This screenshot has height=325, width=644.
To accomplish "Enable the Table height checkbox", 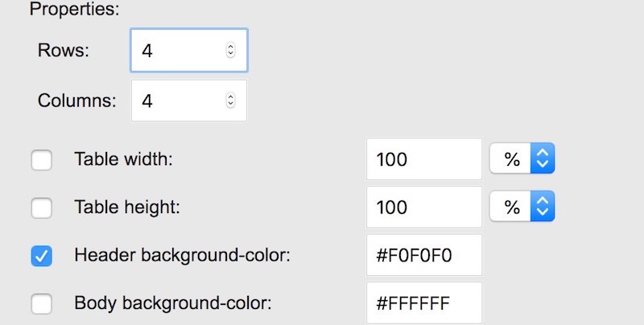I will coord(42,208).
